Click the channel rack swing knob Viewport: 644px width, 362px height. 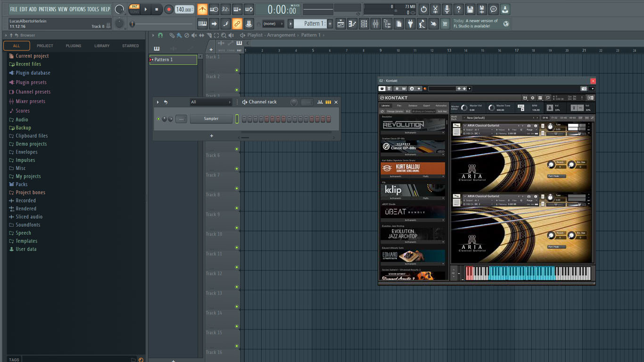click(294, 102)
